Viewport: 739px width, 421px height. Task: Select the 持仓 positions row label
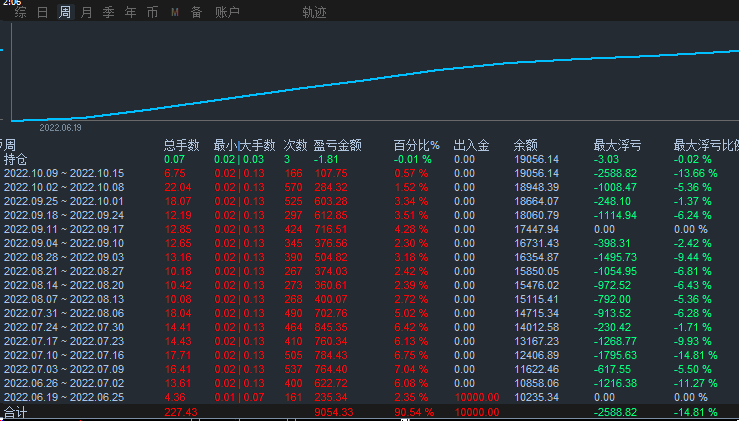tap(16, 159)
